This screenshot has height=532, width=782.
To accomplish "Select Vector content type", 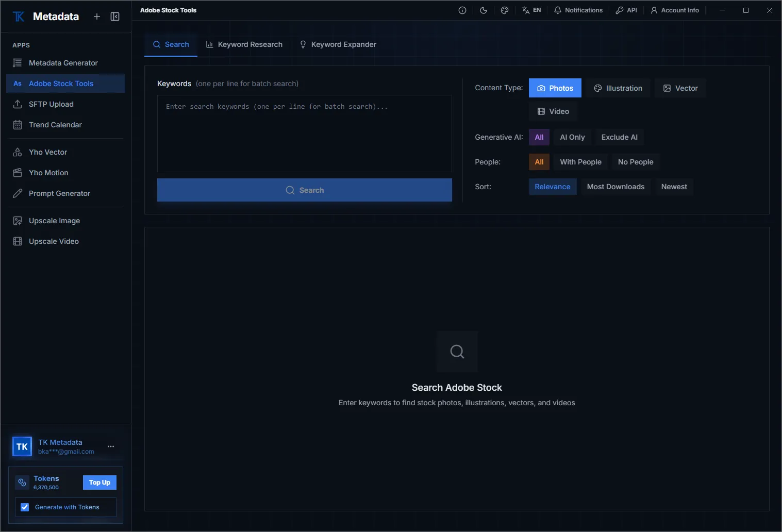I will point(680,88).
